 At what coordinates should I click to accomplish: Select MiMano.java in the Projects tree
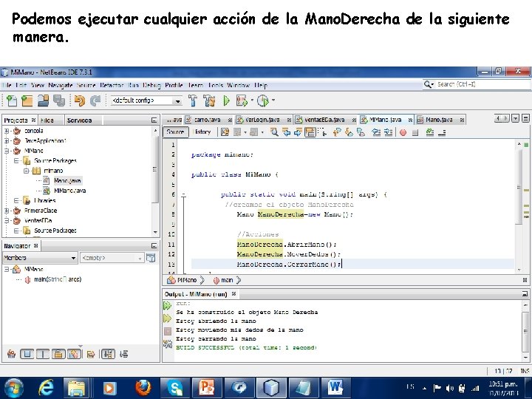point(69,191)
